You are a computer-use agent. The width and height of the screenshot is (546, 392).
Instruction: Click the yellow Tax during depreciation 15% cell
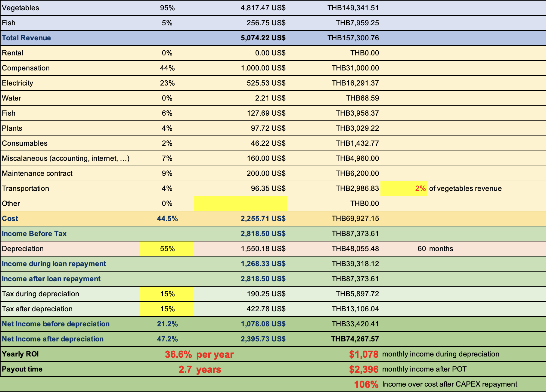pos(167,294)
